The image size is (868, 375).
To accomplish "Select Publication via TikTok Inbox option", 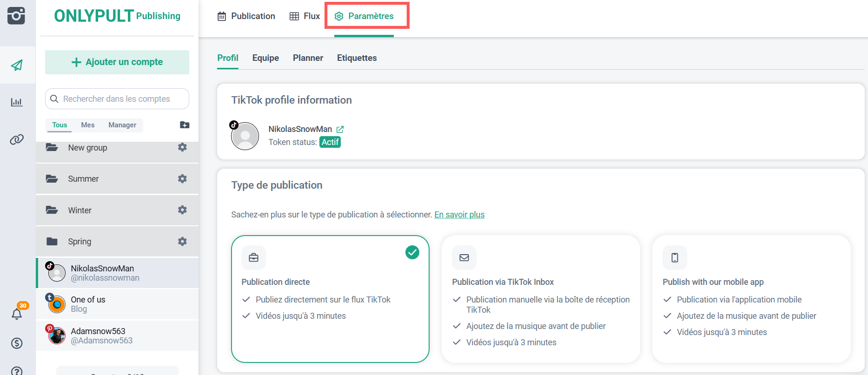I will coord(540,298).
